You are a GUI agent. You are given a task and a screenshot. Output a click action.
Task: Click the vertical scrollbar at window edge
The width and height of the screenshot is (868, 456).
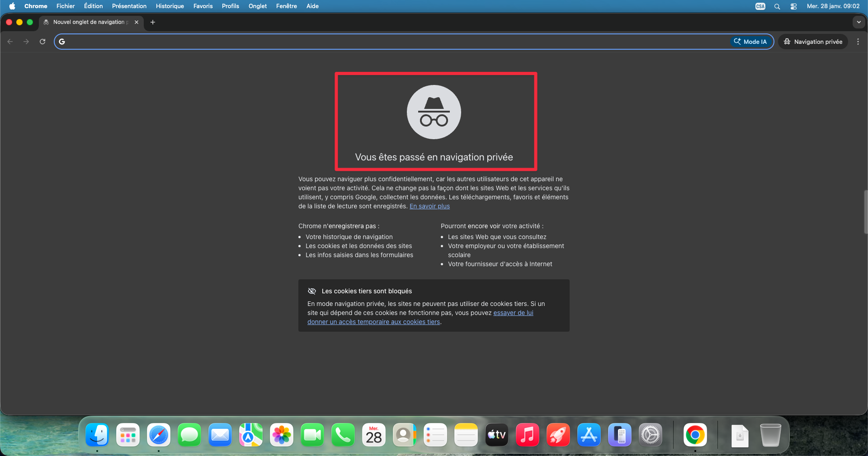point(866,212)
